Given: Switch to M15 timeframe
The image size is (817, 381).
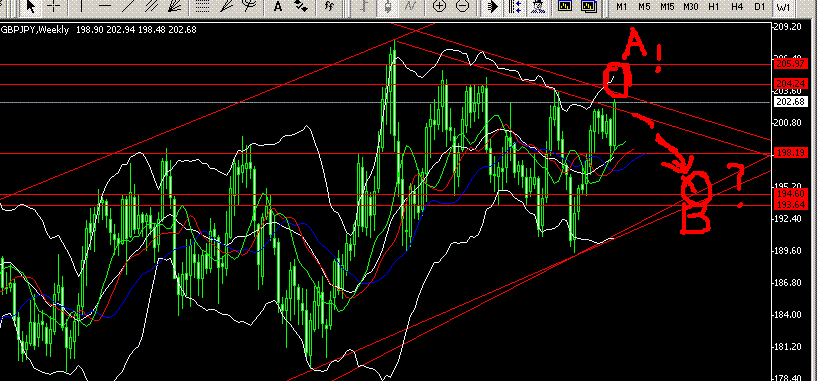Looking at the screenshot, I should [x=667, y=7].
